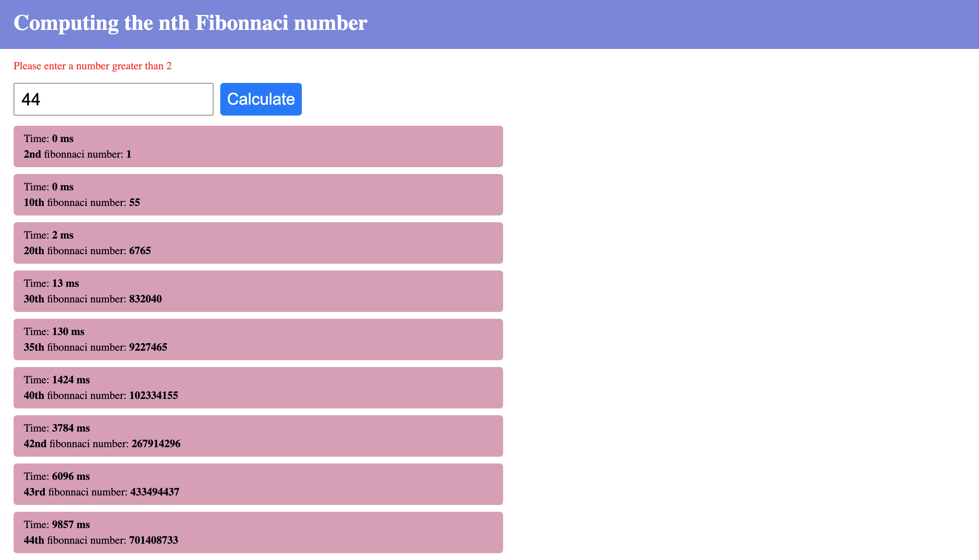The image size is (979, 560).
Task: Click the Calculate button
Action: [260, 99]
